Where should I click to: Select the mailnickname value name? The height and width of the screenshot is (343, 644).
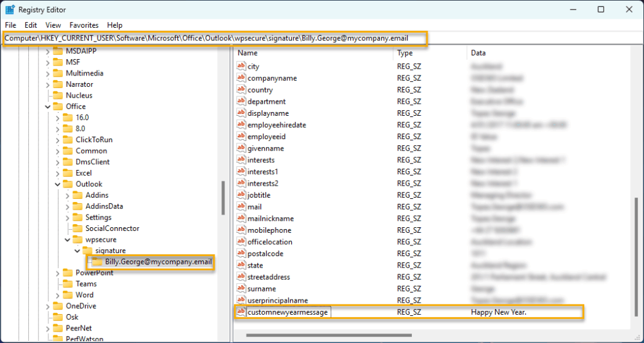tap(270, 218)
